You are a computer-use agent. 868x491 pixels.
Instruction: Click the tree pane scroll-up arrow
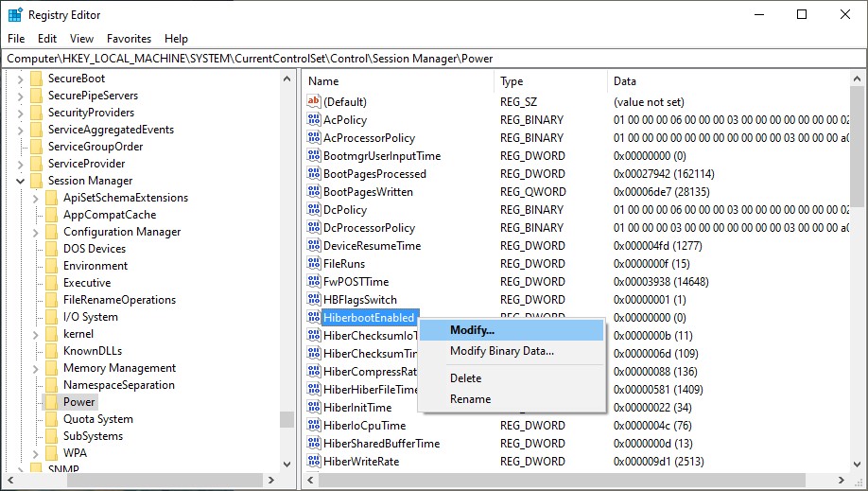[x=286, y=79]
